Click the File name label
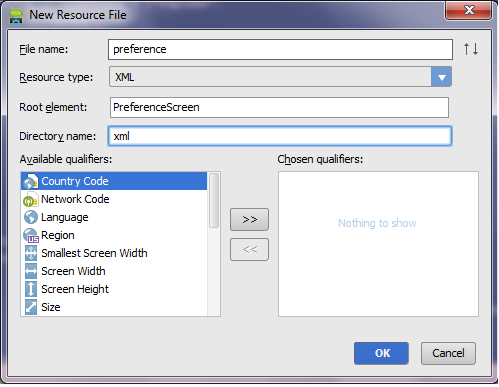The width and height of the screenshot is (499, 387). tap(44, 49)
